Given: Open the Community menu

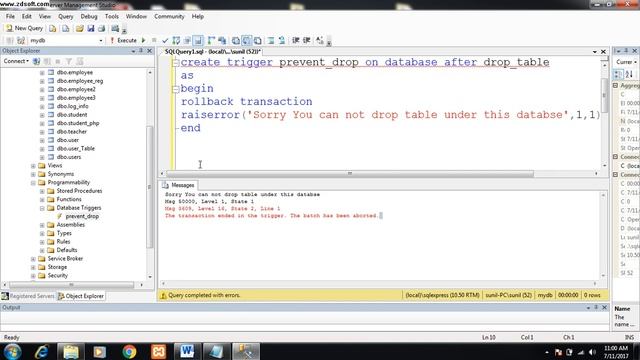Looking at the screenshot, I should pyautogui.click(x=169, y=16).
